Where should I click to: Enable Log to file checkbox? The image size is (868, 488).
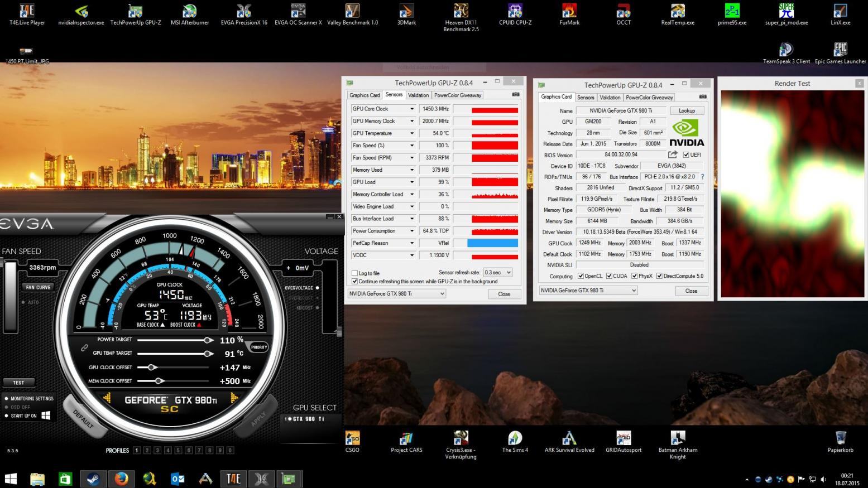pos(354,273)
